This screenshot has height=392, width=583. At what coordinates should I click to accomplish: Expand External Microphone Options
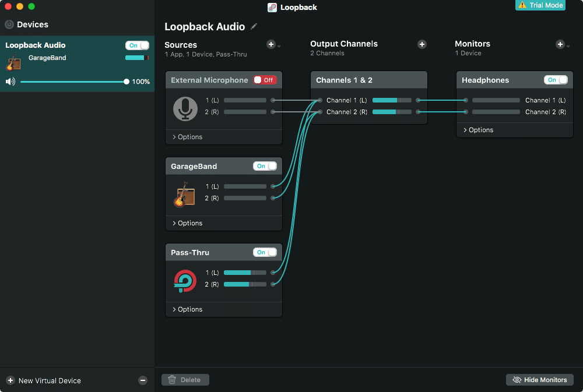coord(187,137)
